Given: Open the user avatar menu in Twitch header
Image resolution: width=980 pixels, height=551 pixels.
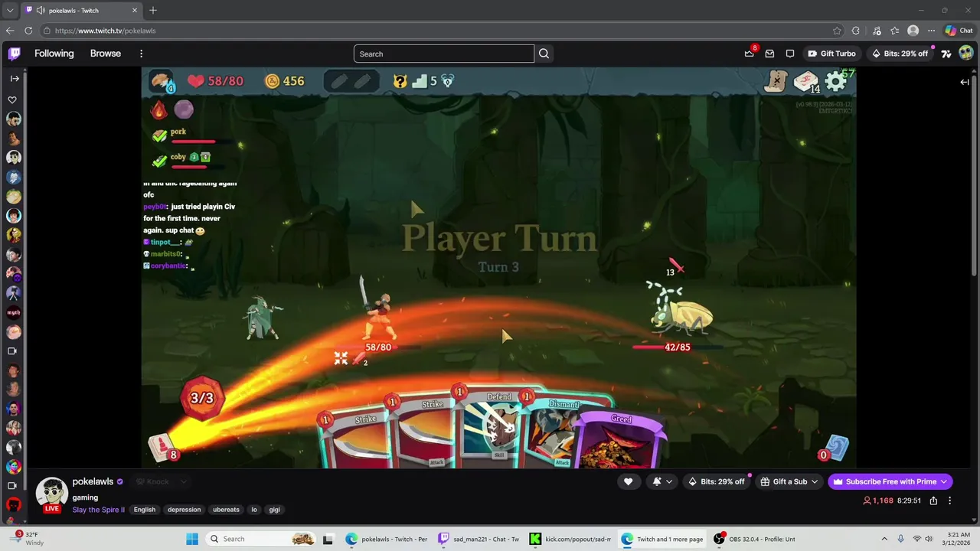Looking at the screenshot, I should 965,54.
